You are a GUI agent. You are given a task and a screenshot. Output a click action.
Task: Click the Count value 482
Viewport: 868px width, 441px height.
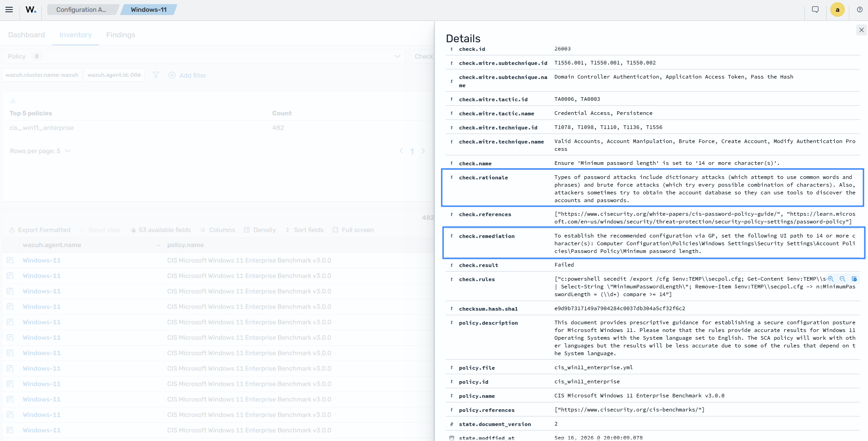278,128
